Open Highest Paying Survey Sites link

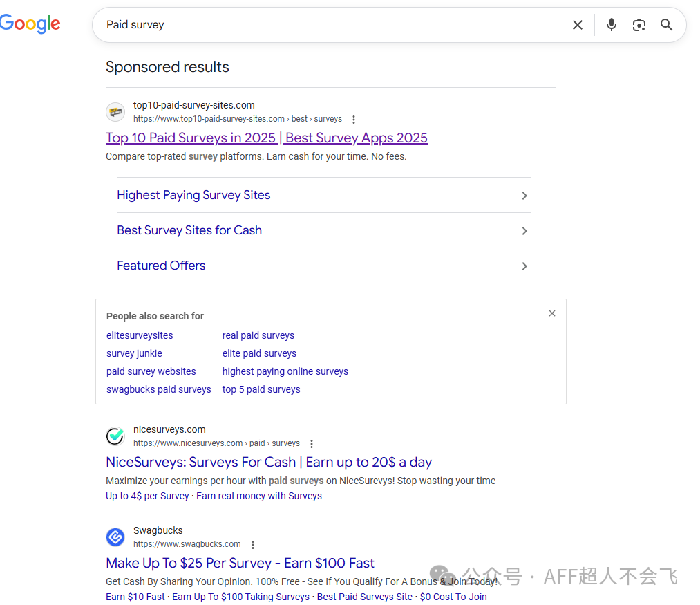click(x=193, y=195)
